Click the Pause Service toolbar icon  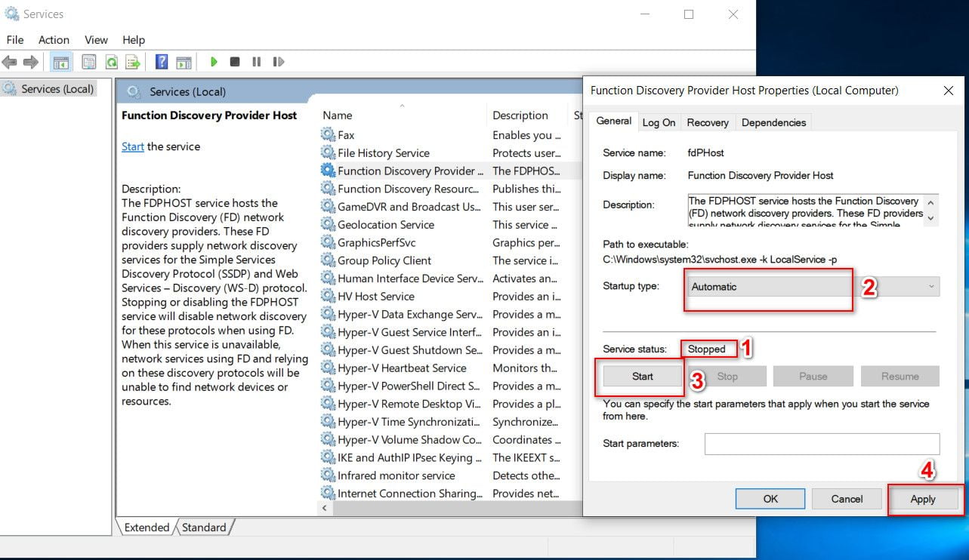tap(256, 62)
